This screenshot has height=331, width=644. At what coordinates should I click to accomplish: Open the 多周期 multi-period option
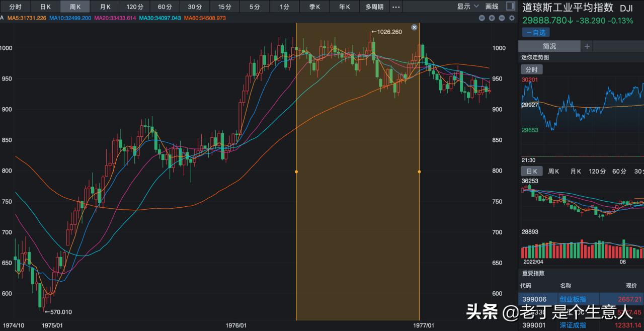pyautogui.click(x=374, y=7)
